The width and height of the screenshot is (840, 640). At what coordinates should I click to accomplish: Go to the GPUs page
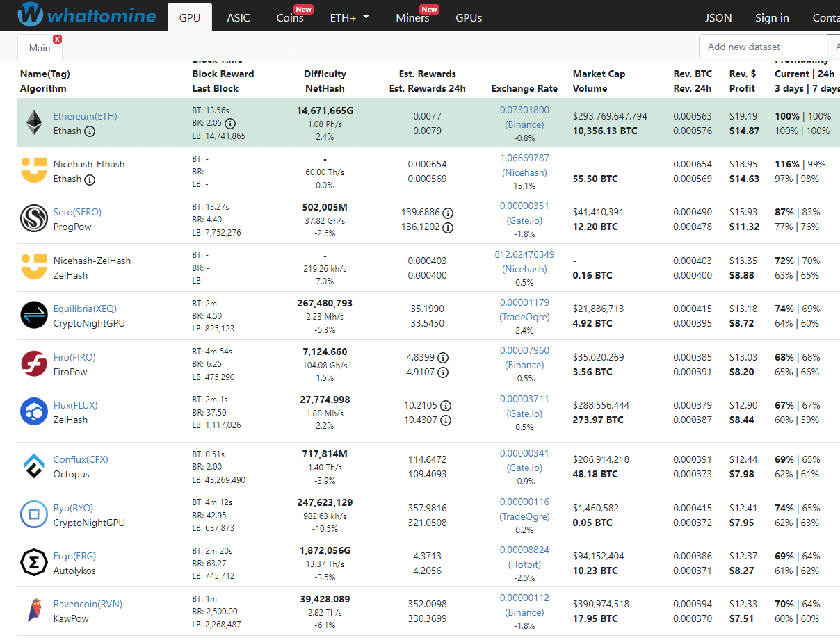tap(469, 17)
